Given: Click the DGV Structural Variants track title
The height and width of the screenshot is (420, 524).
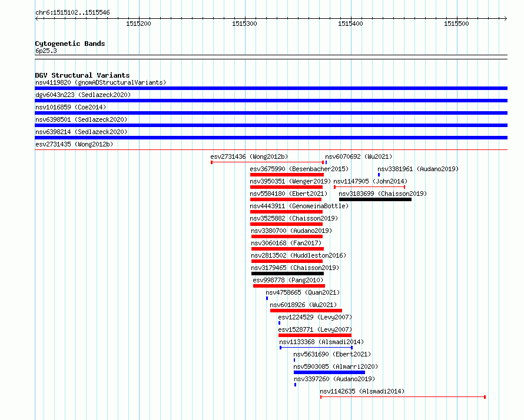Looking at the screenshot, I should 82,75.
